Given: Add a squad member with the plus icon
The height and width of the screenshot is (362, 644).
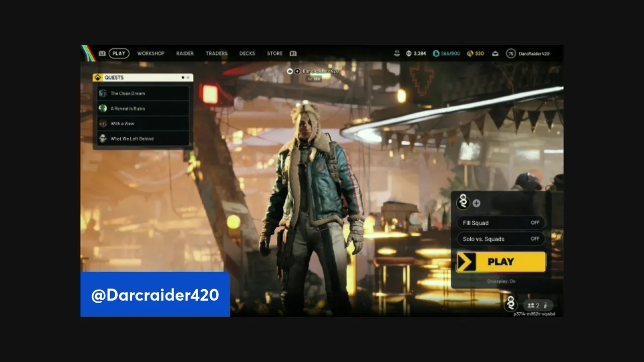Looking at the screenshot, I should [476, 203].
